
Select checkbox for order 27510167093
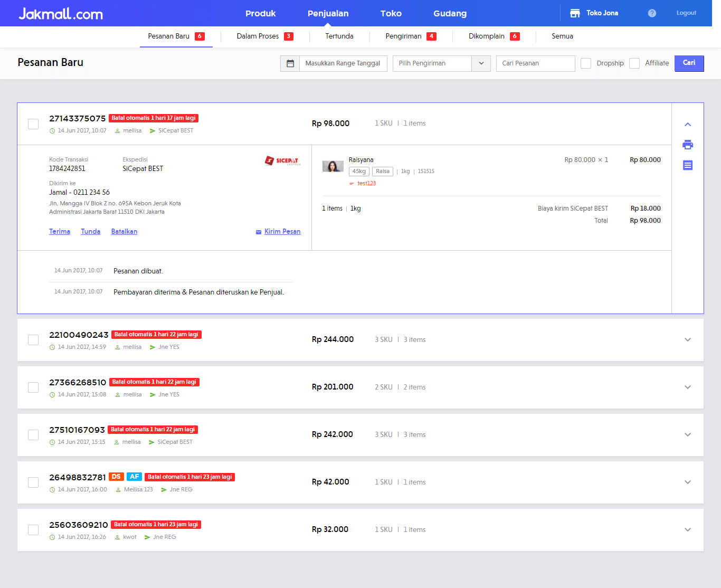33,435
